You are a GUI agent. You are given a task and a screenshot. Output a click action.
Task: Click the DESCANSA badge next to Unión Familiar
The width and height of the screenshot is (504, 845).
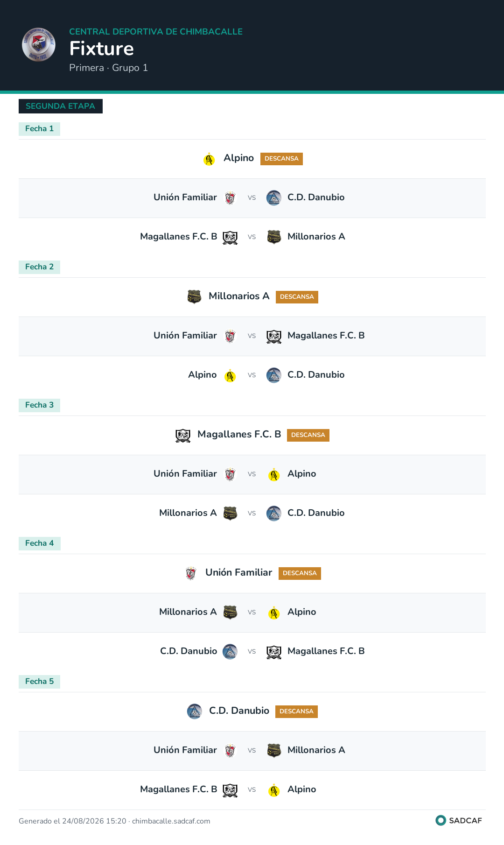(x=300, y=573)
